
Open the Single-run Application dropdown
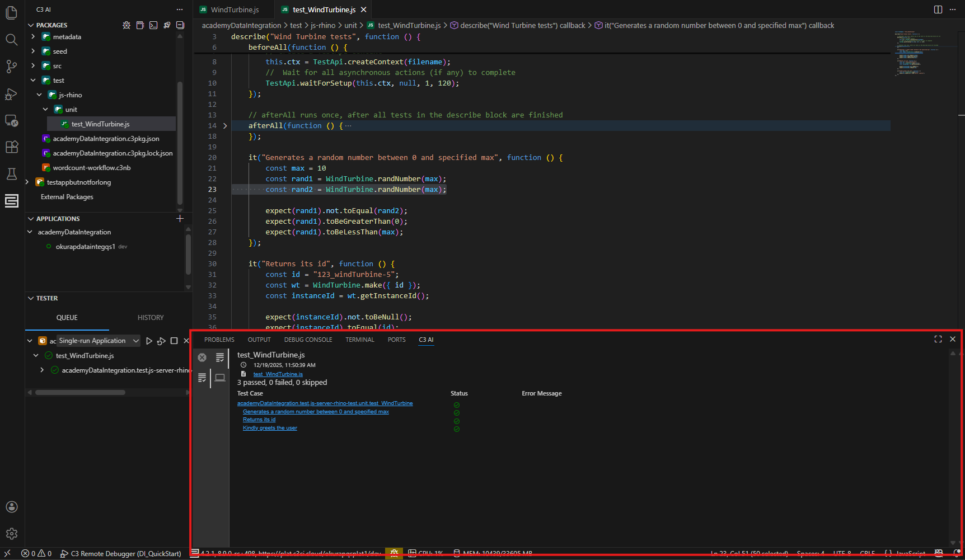[x=98, y=340]
